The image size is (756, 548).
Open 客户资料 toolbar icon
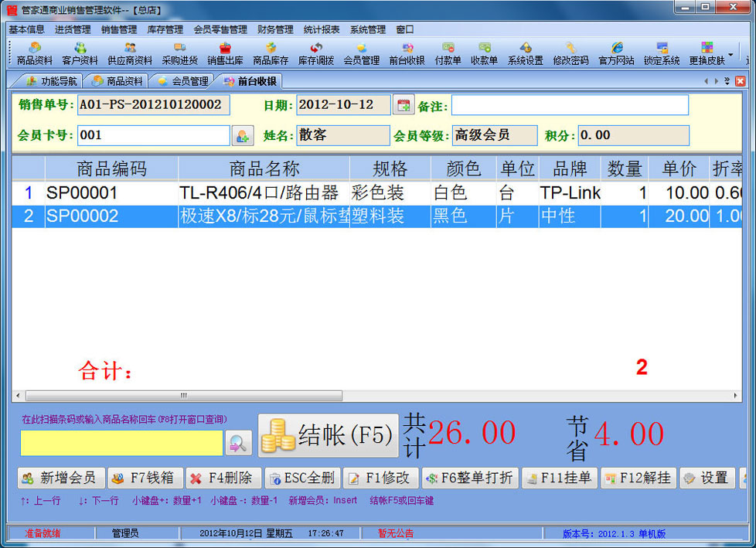tap(80, 53)
